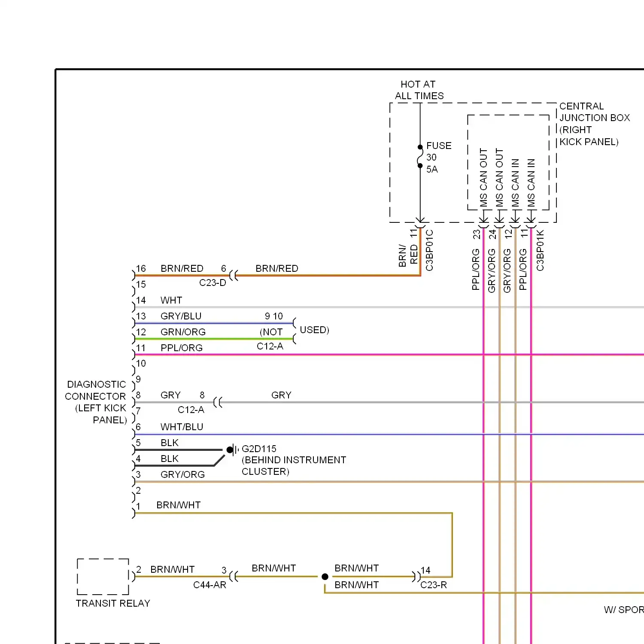Click the FUSE 30 5A text
Viewport: 644px width, 644px height.
click(438, 158)
